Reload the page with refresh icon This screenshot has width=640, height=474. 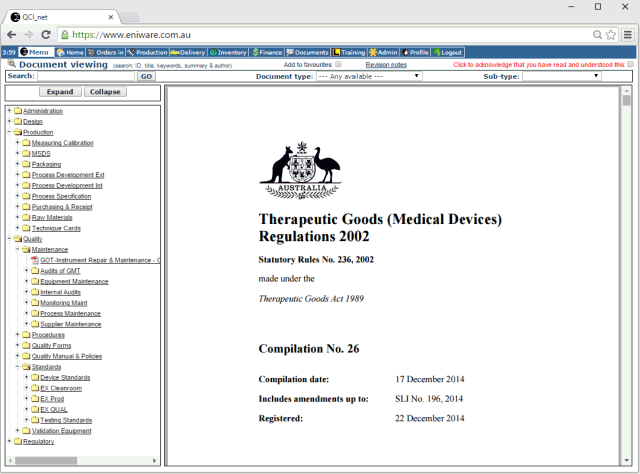tap(46, 35)
